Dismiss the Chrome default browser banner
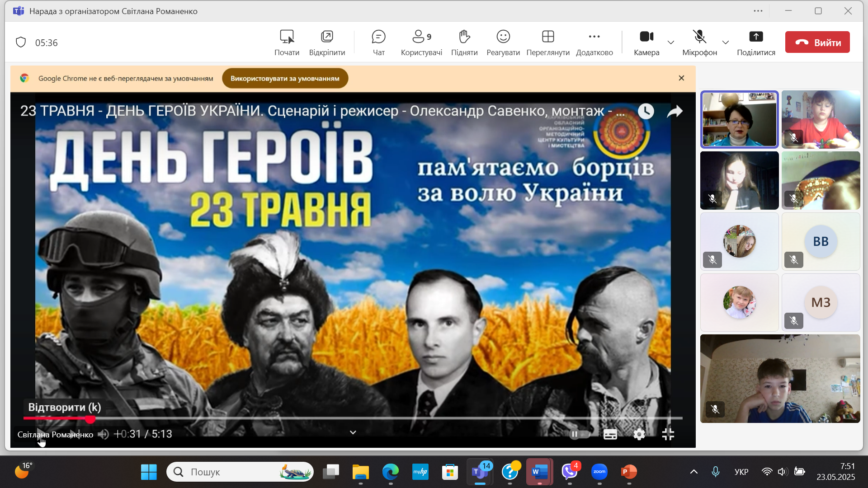868x488 pixels. click(x=681, y=78)
